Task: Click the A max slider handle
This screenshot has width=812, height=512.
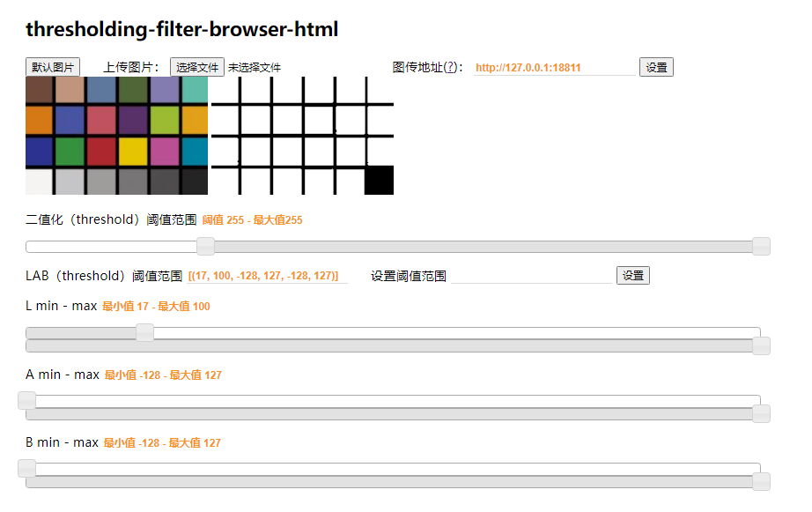Action: [x=761, y=413]
